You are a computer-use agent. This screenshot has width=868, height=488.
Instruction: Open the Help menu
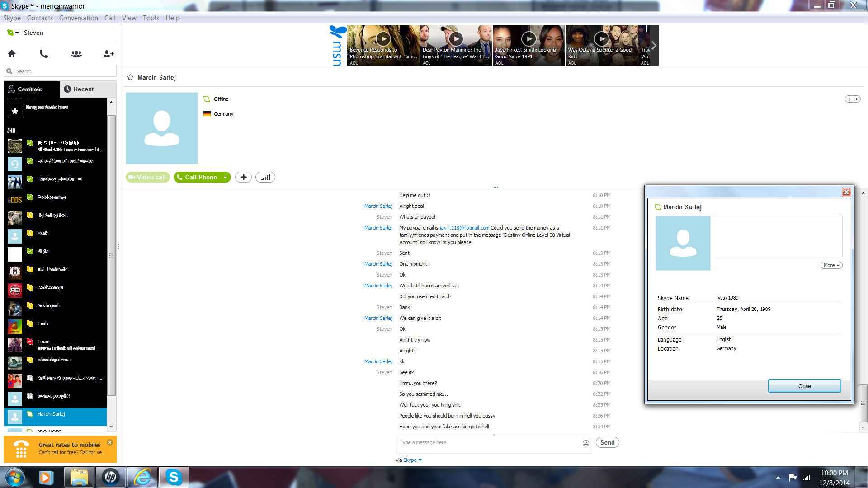tap(173, 18)
